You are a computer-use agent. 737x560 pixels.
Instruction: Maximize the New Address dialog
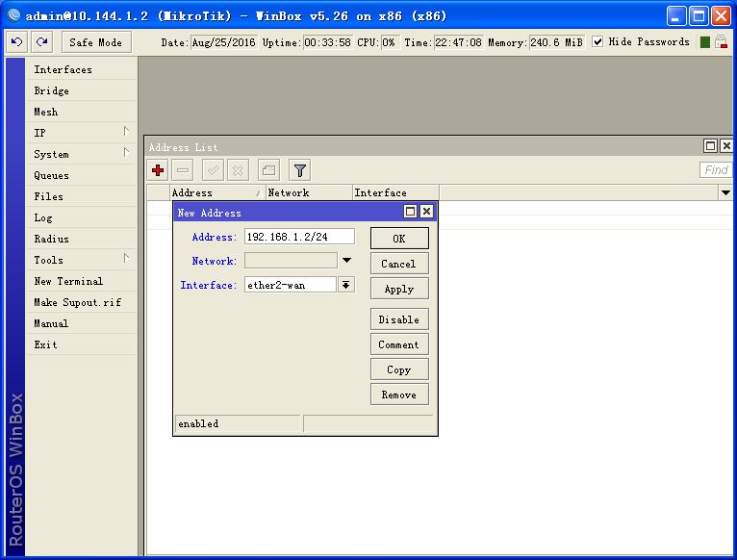[410, 212]
